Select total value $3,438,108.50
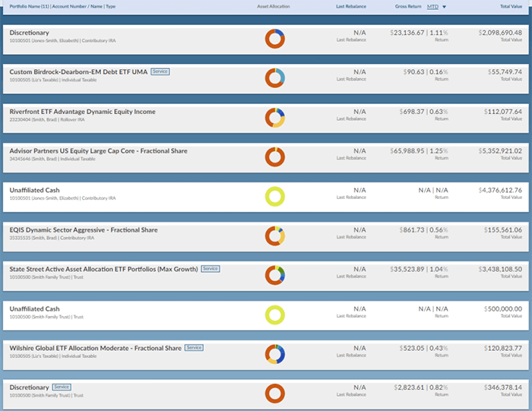 coord(500,269)
